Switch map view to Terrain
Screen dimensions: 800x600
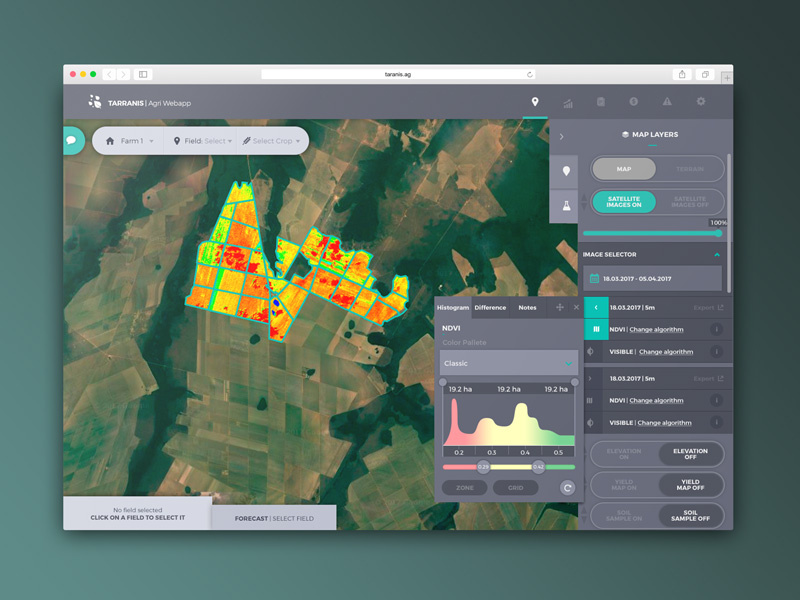click(x=691, y=169)
